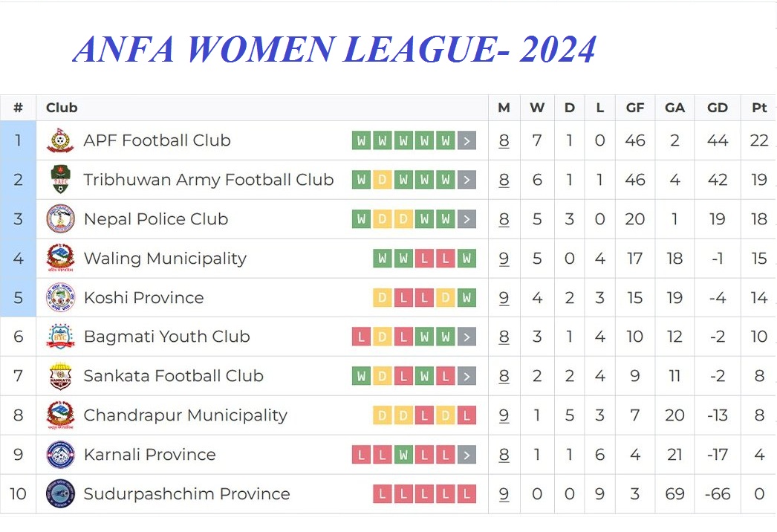
Task: Click Tribhuwan Army's yellow D form box
Action: tap(382, 180)
